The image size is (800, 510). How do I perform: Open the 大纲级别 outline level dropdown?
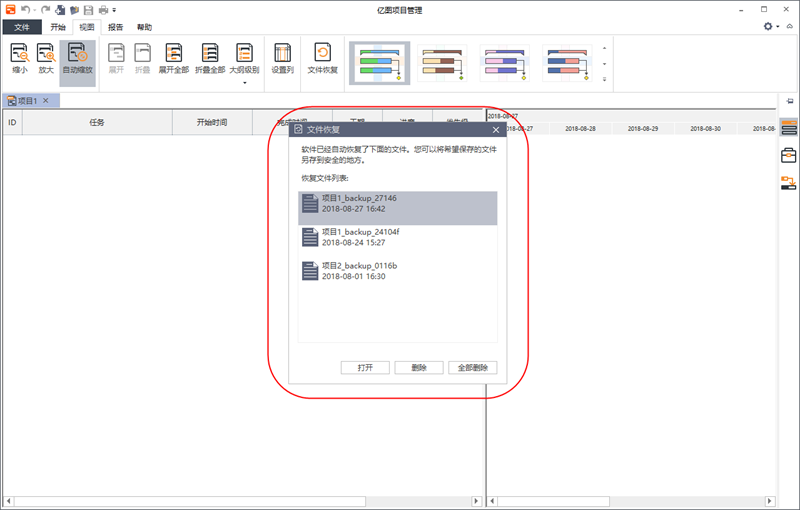(244, 63)
